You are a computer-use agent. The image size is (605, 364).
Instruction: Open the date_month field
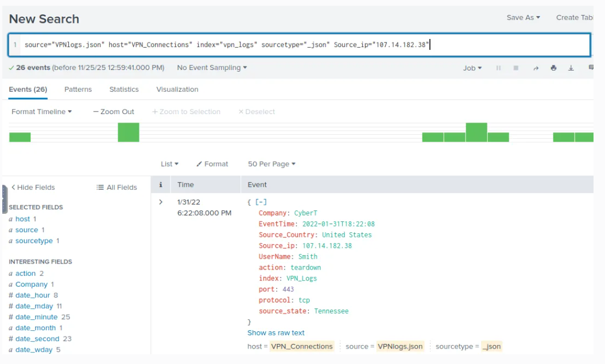(36, 328)
